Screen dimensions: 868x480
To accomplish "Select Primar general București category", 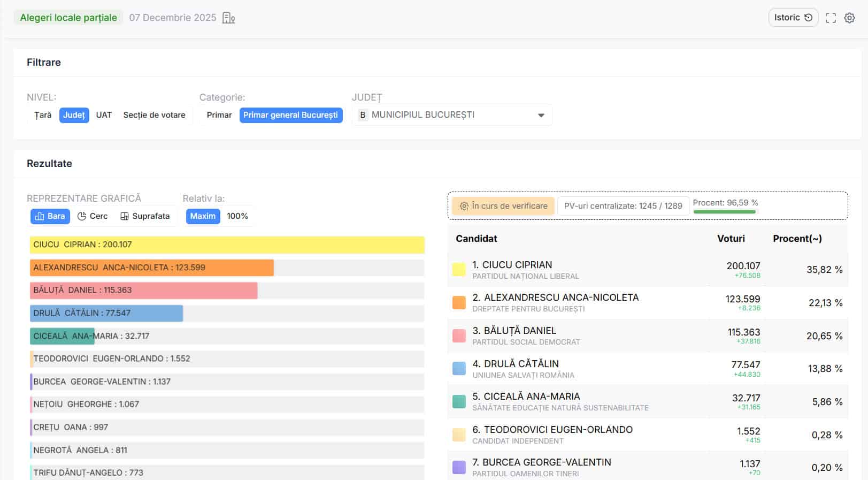I will pyautogui.click(x=290, y=115).
